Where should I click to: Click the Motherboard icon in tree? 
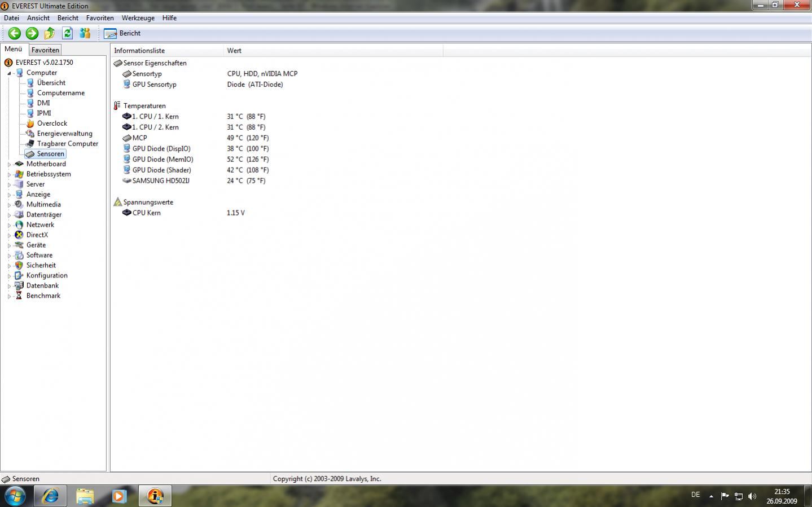point(19,164)
